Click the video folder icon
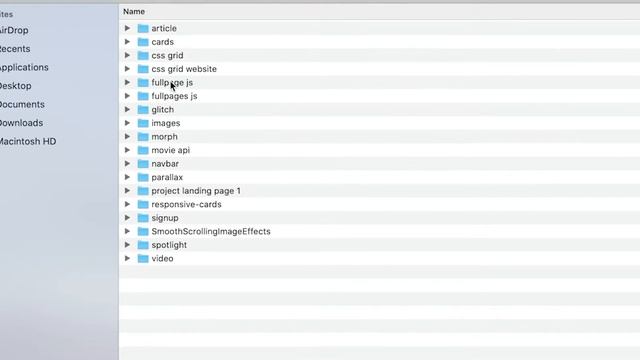This screenshot has height=360, width=640. [143, 258]
